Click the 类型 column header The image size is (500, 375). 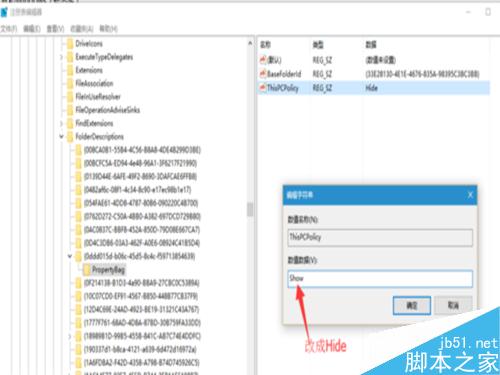(x=318, y=45)
